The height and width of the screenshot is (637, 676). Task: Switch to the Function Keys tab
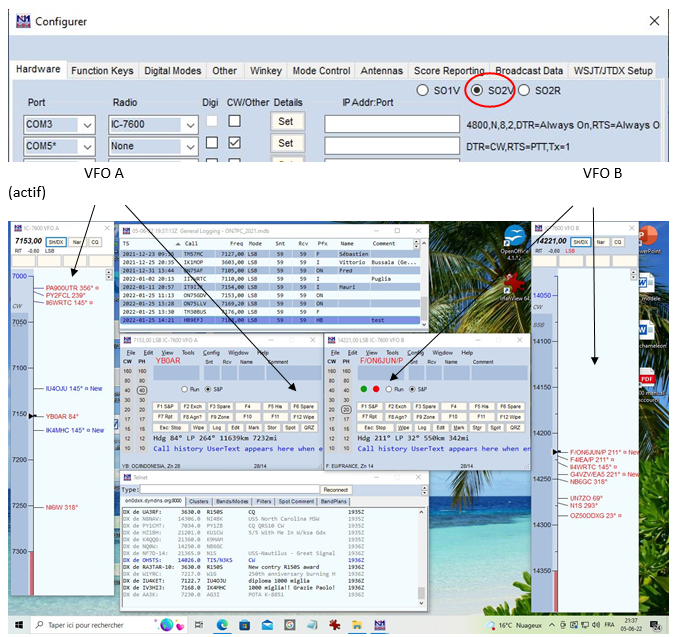pyautogui.click(x=102, y=71)
